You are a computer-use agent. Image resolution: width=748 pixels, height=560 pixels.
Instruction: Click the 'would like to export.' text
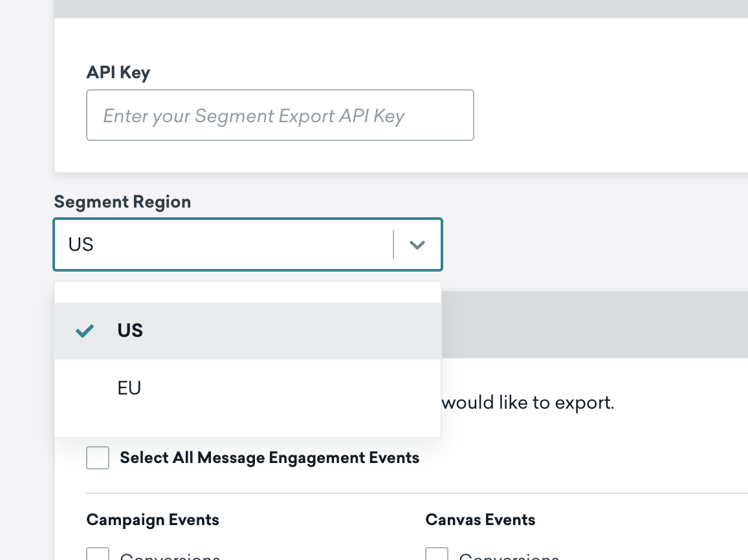(x=527, y=403)
